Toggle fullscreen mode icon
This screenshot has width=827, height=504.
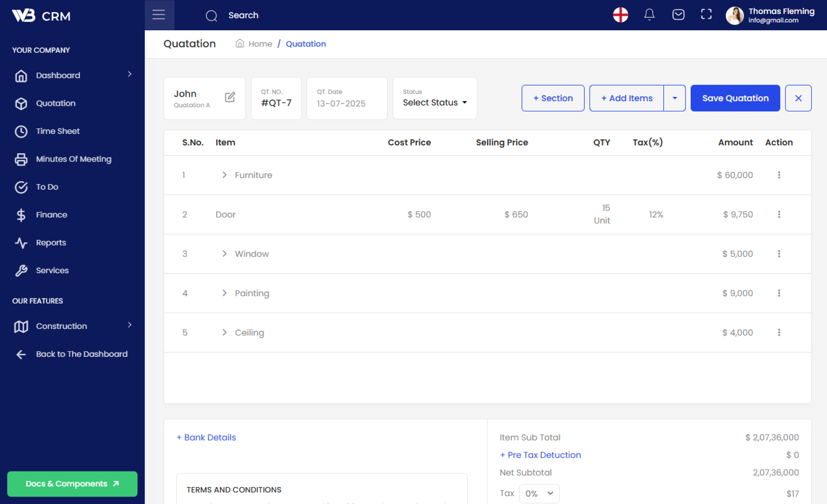pos(706,15)
